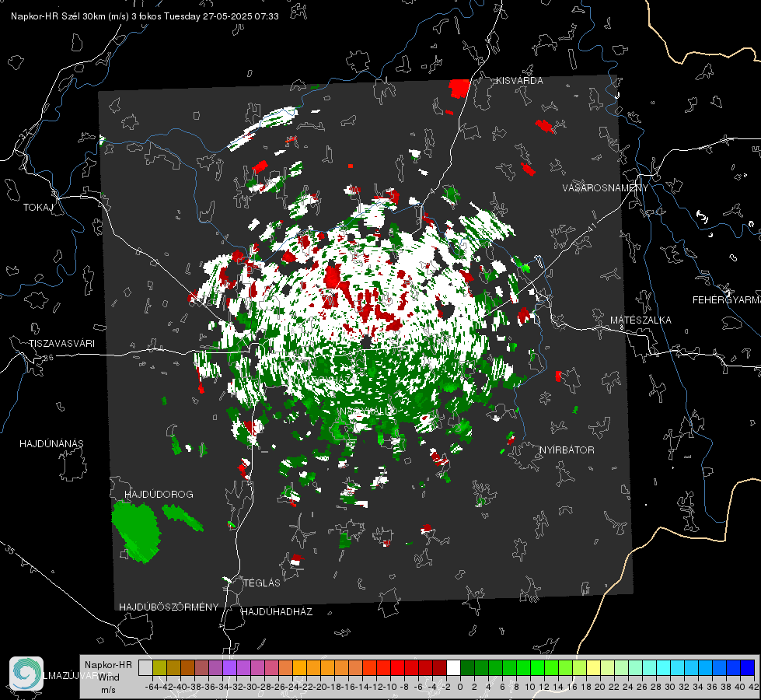Select the light gray swatch starting the legend

point(145,668)
